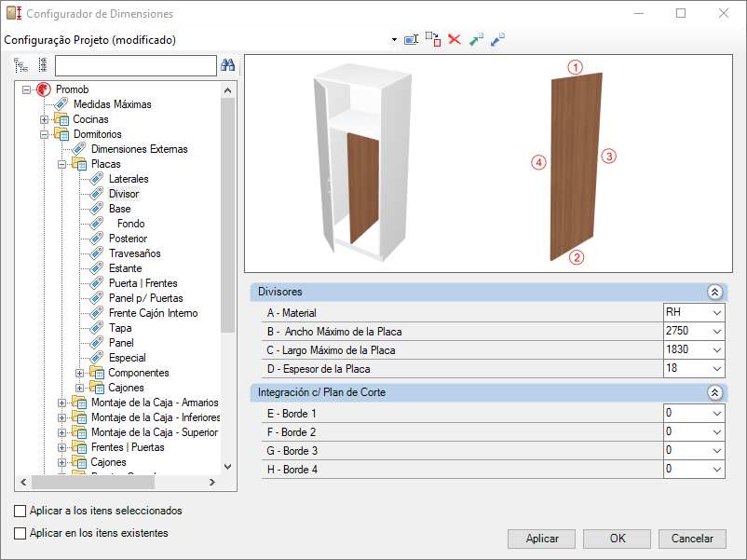The image size is (747, 560).
Task: Click the tree vertical scrollbar down arrow
Action: (x=227, y=467)
